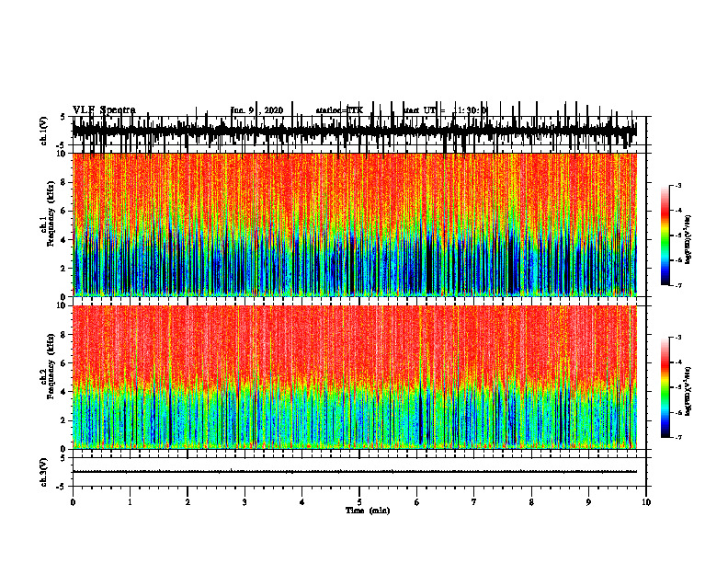
Task: Click the "8" kHz tick on ch.2 frequency axis
Action: (x=64, y=335)
